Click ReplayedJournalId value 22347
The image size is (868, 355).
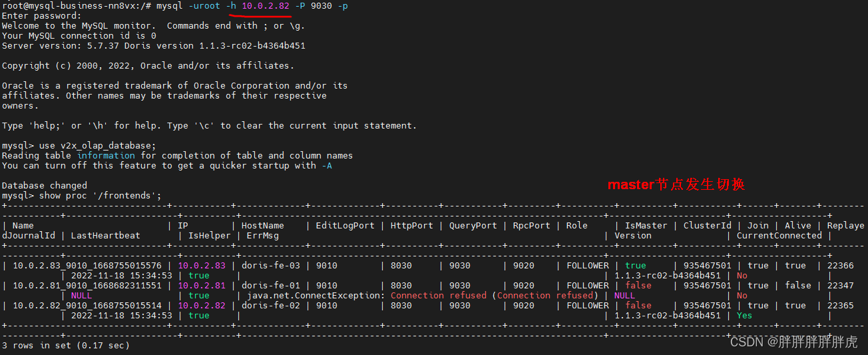[841, 286]
